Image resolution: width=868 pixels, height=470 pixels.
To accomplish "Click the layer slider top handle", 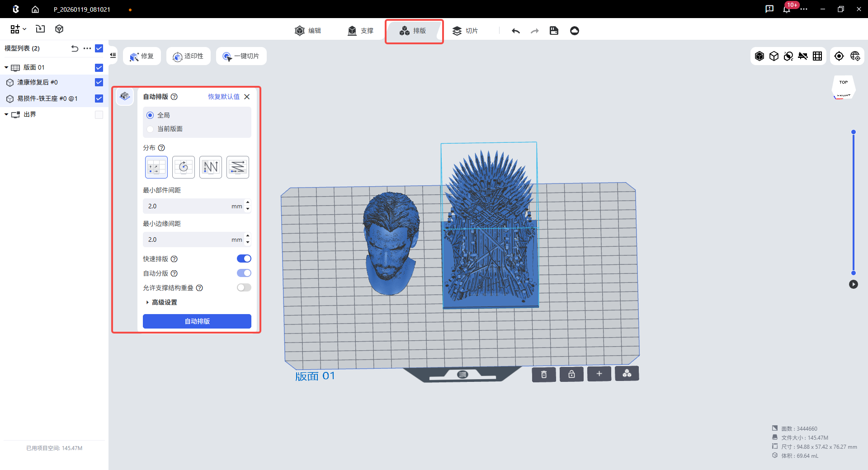I will pyautogui.click(x=854, y=132).
